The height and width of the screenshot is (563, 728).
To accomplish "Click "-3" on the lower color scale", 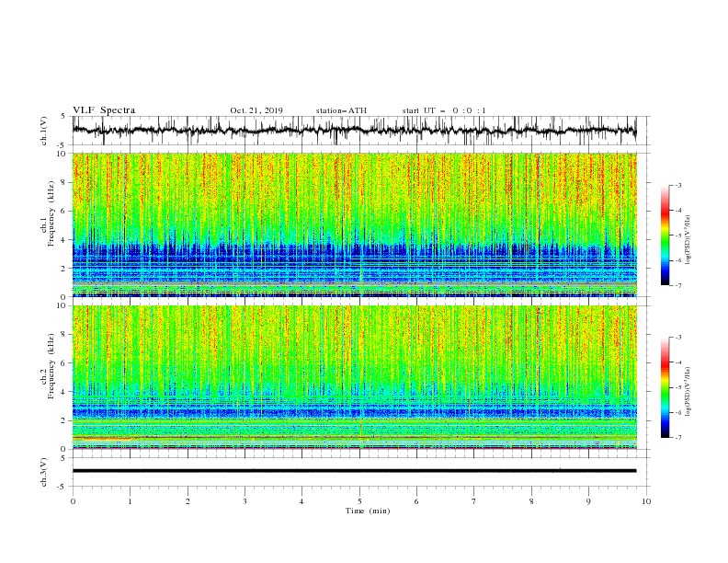I will pyautogui.click(x=677, y=338).
